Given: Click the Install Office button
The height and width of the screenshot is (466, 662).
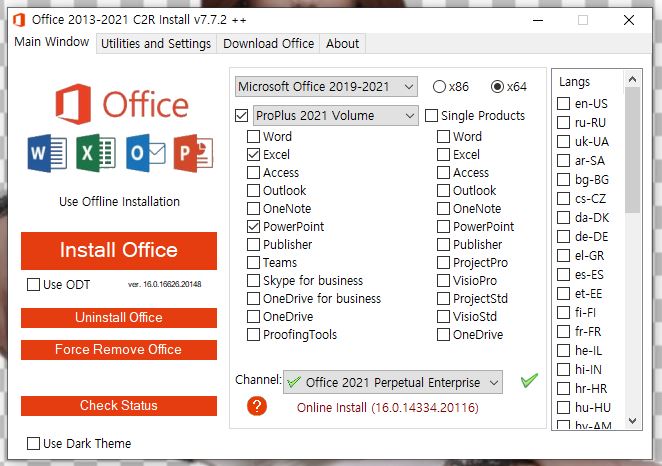Looking at the screenshot, I should pos(119,250).
